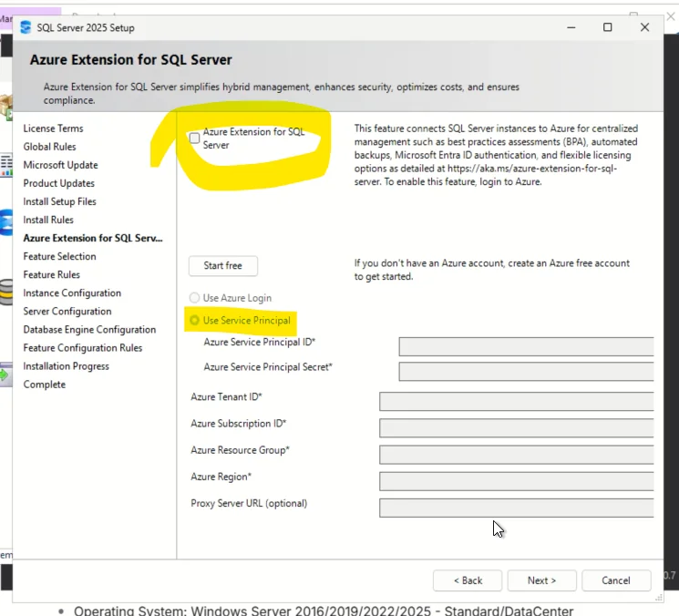Viewport: 679px width, 616px height.
Task: Click the Azure Service Principal ID* label
Action: (x=260, y=342)
